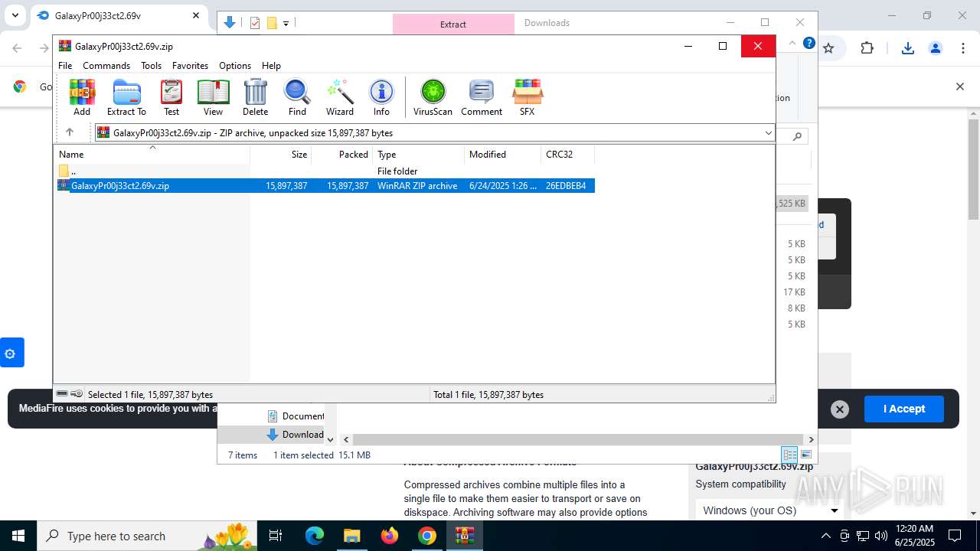Click the Extract To toolbar icon
Viewport: 980px width, 551px height.
coord(126,97)
